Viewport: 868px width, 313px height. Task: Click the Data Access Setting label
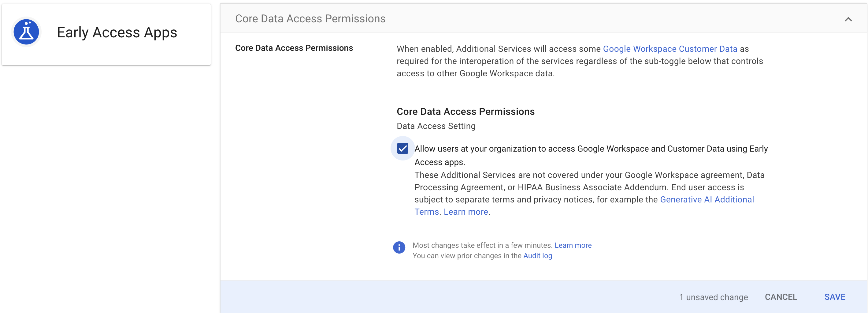click(x=436, y=126)
